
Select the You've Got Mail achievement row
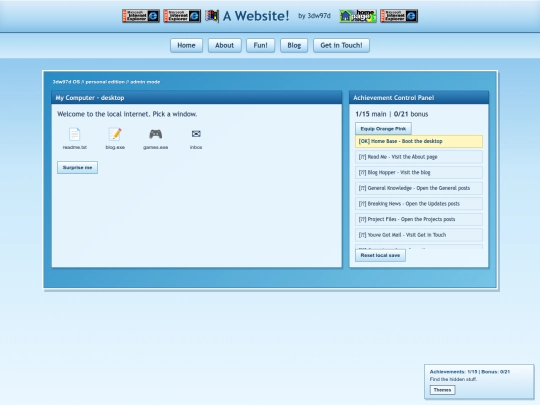coord(419,235)
